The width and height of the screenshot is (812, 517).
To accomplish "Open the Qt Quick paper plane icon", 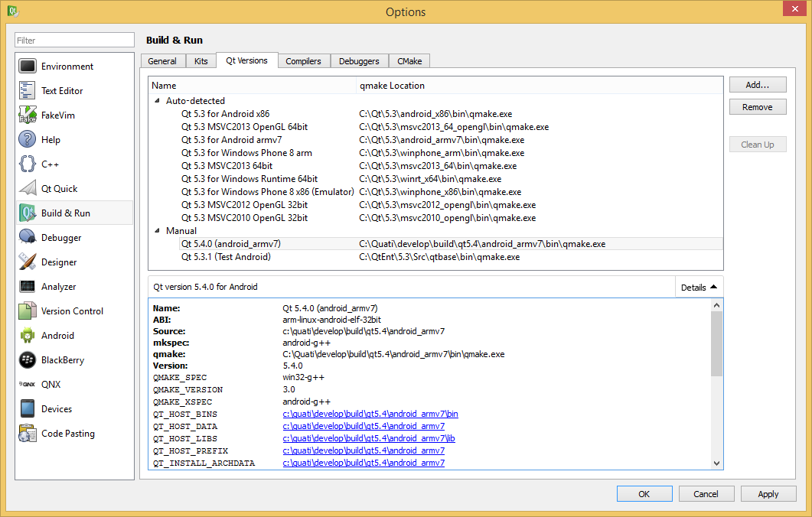I will tap(28, 189).
